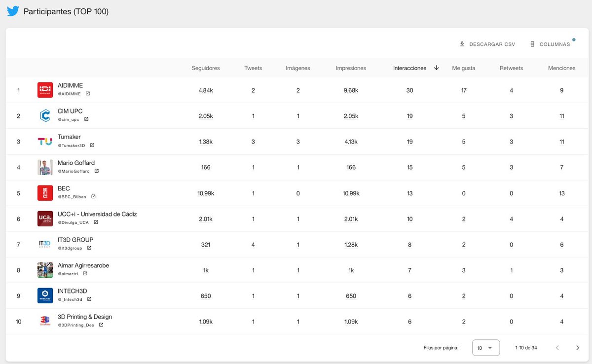Click the download icon beside DESCARGAR CSV
This screenshot has height=364, width=592.
461,44
